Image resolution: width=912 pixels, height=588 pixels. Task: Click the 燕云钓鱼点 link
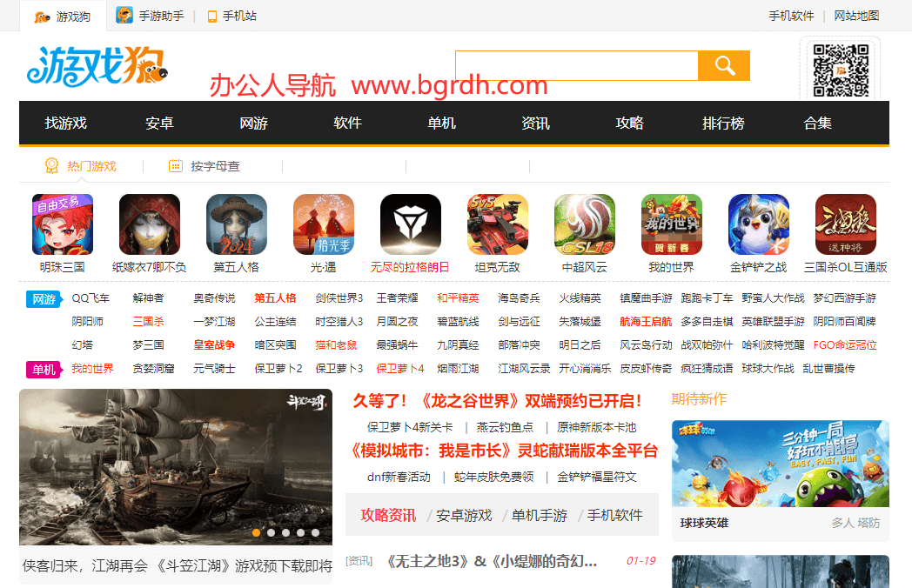click(505, 427)
